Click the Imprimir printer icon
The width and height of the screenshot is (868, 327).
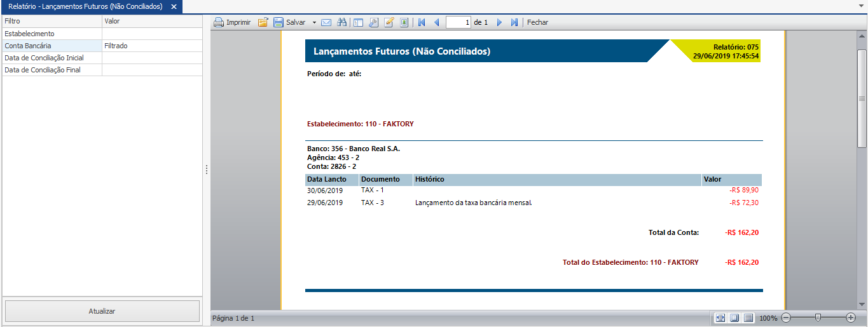click(x=219, y=22)
